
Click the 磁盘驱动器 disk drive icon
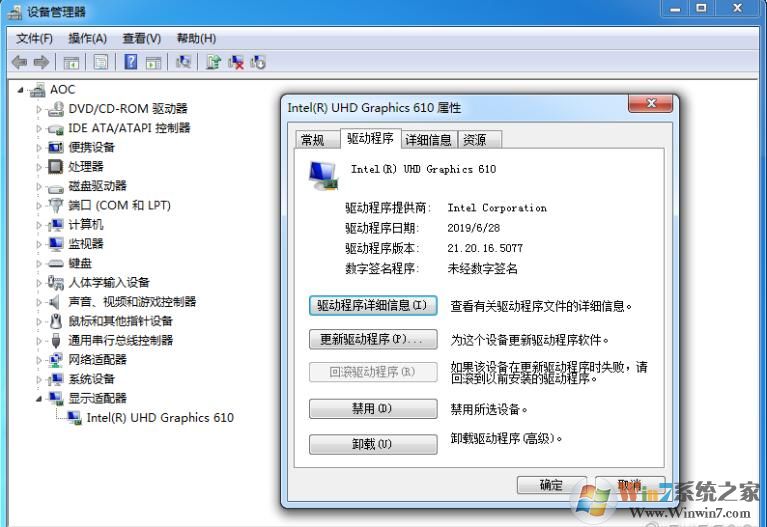click(55, 187)
